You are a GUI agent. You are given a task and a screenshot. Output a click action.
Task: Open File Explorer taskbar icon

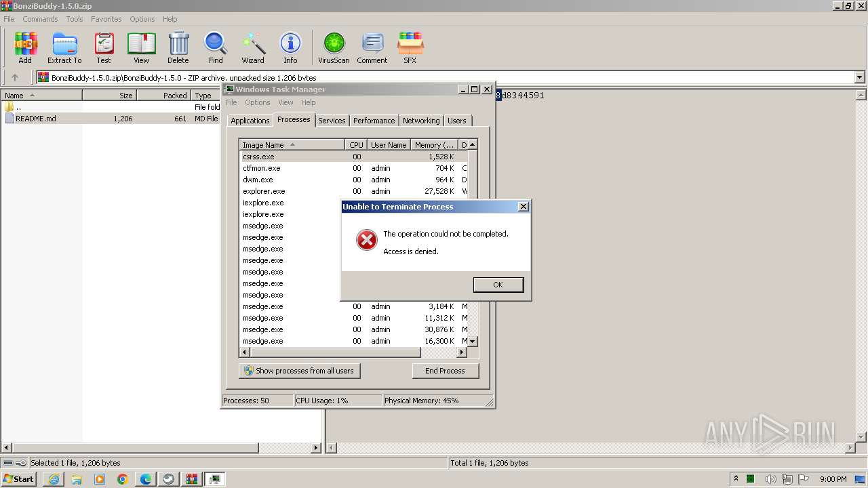click(x=77, y=479)
